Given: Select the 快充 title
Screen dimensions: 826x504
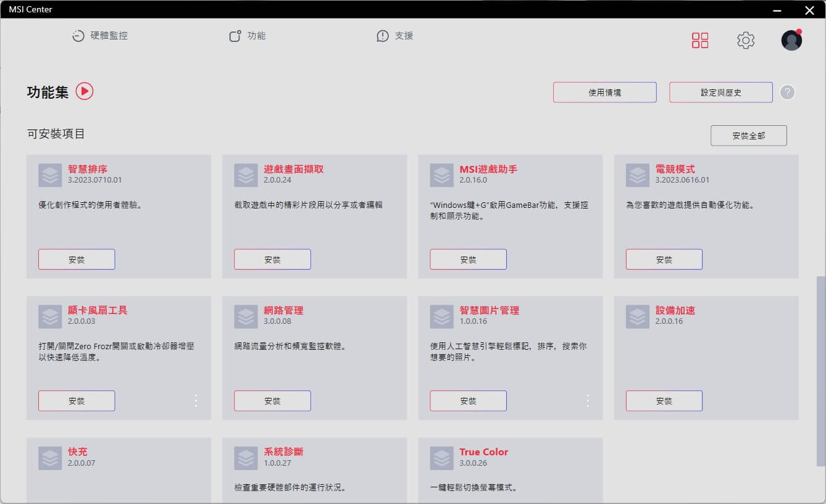Looking at the screenshot, I should pos(78,452).
